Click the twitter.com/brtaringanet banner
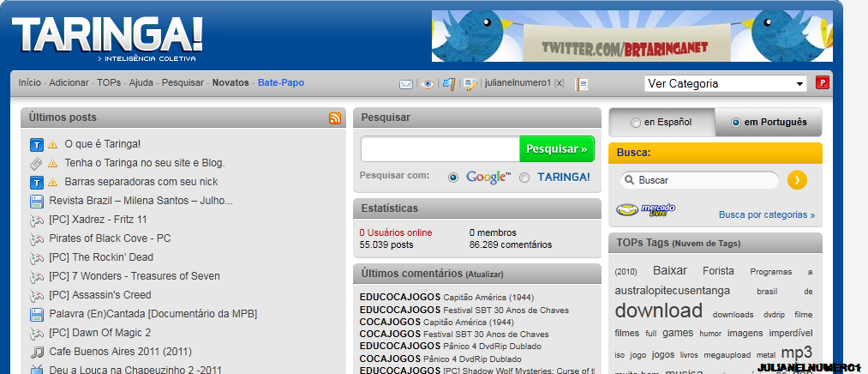 click(632, 36)
